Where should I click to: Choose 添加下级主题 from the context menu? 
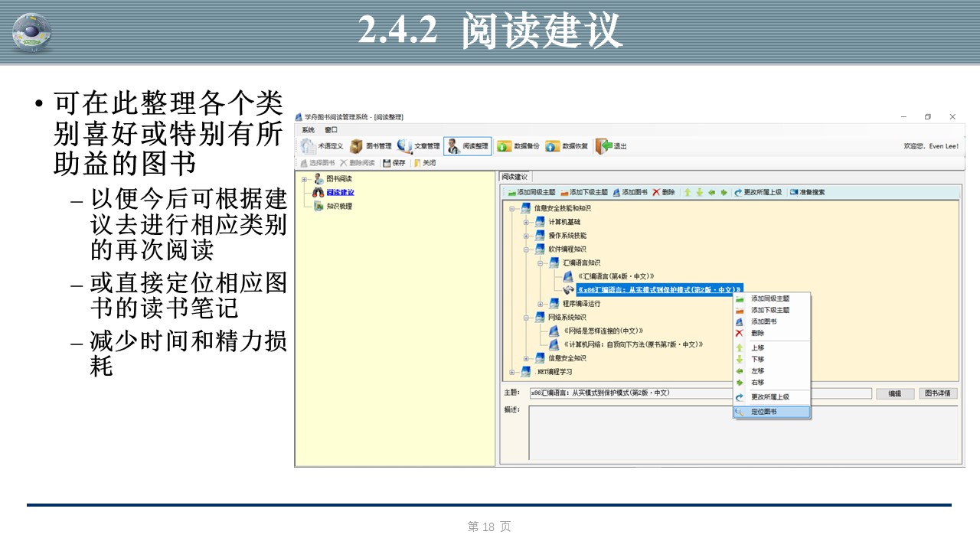click(770, 310)
